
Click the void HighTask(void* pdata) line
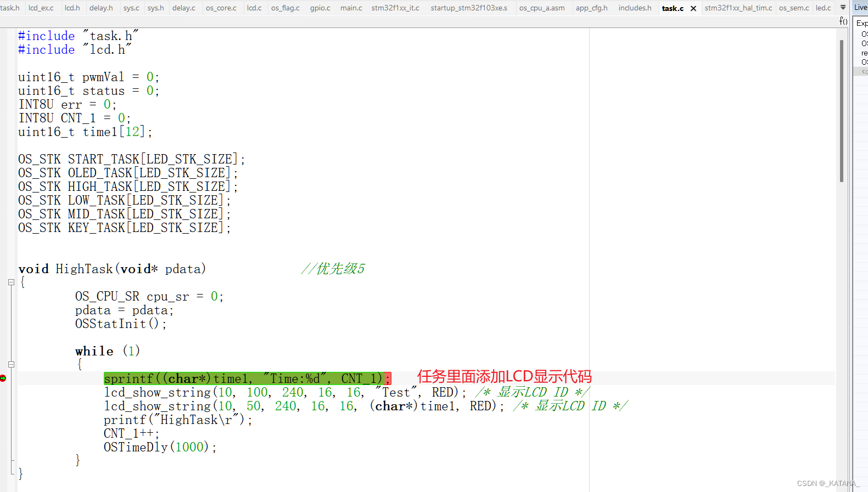112,269
